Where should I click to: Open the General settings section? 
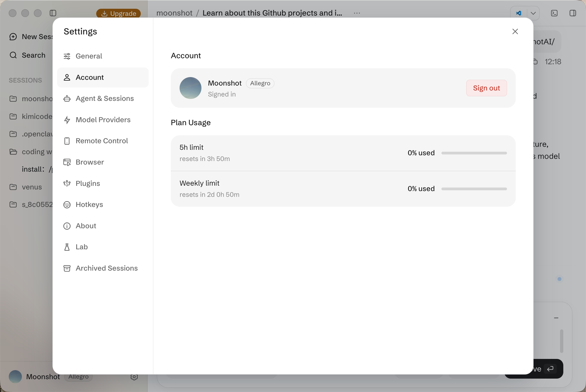(x=103, y=56)
